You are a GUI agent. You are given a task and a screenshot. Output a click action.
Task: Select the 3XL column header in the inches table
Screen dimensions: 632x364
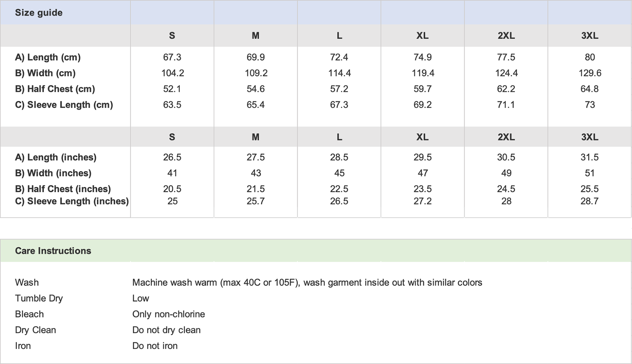[x=589, y=137]
